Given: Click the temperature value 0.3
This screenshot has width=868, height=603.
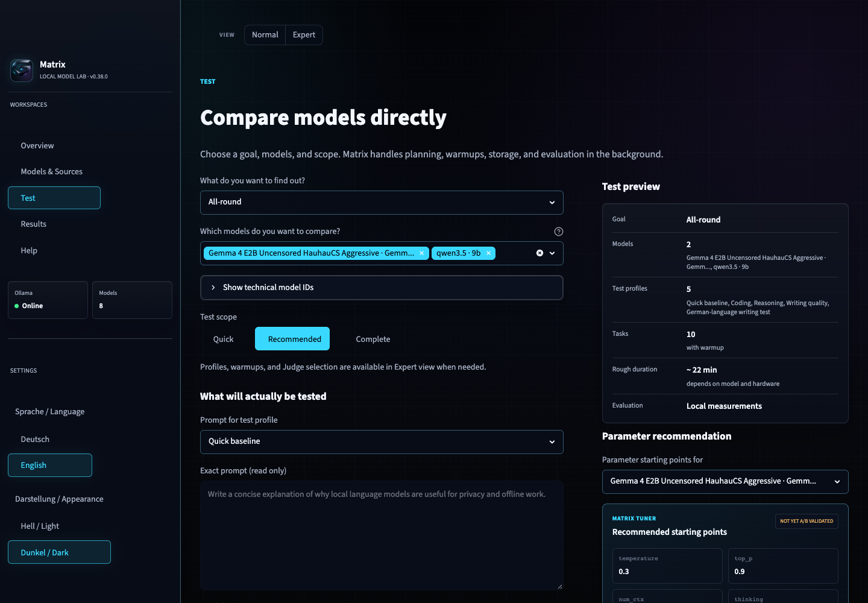Looking at the screenshot, I should (624, 572).
